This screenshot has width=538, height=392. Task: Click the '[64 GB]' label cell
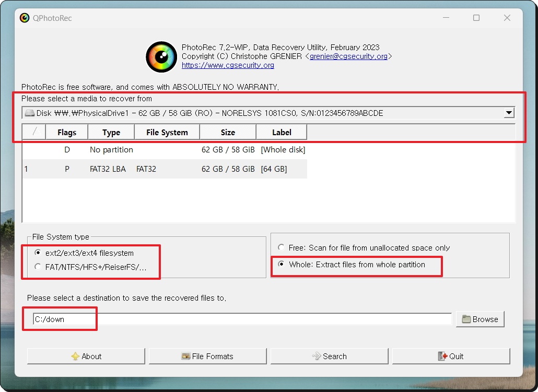274,169
